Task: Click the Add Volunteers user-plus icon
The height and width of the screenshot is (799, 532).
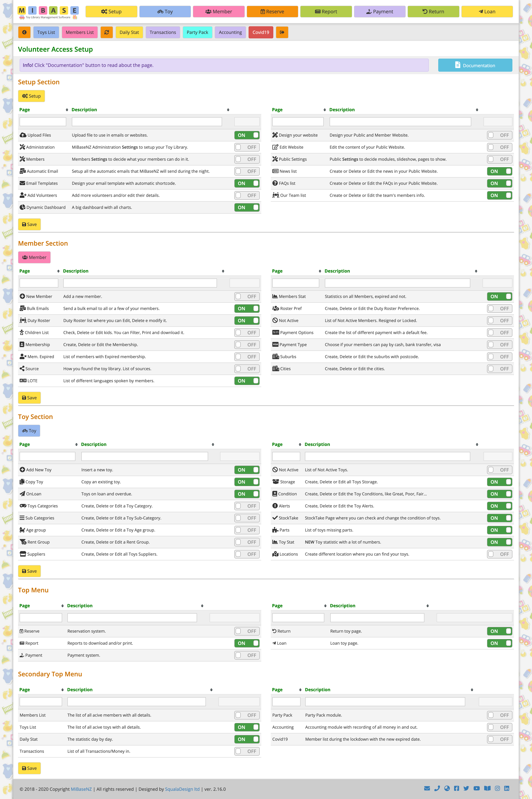Action: [x=23, y=195]
